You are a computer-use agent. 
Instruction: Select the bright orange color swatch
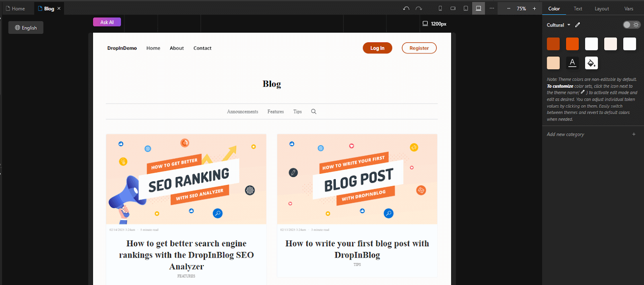(572, 44)
